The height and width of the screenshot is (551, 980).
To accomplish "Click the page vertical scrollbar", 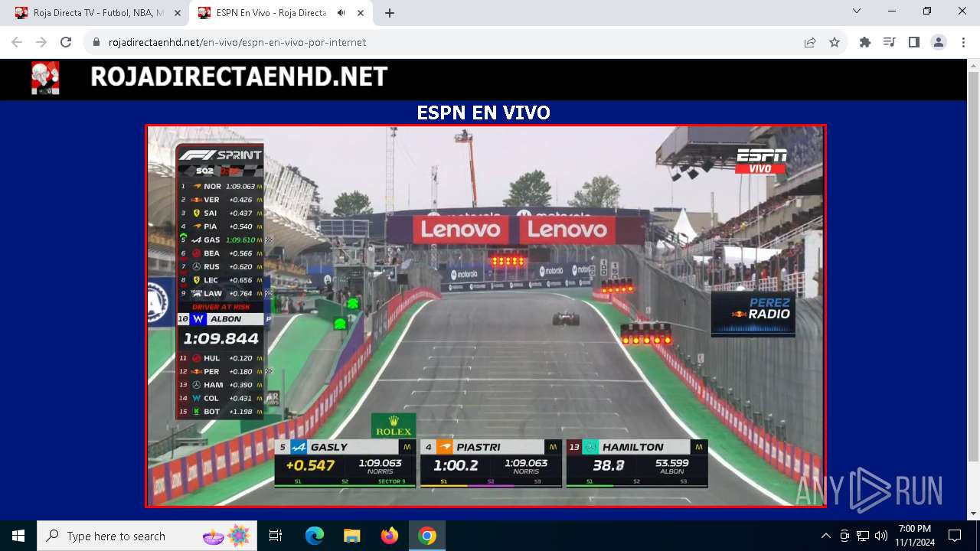I will coord(973,289).
